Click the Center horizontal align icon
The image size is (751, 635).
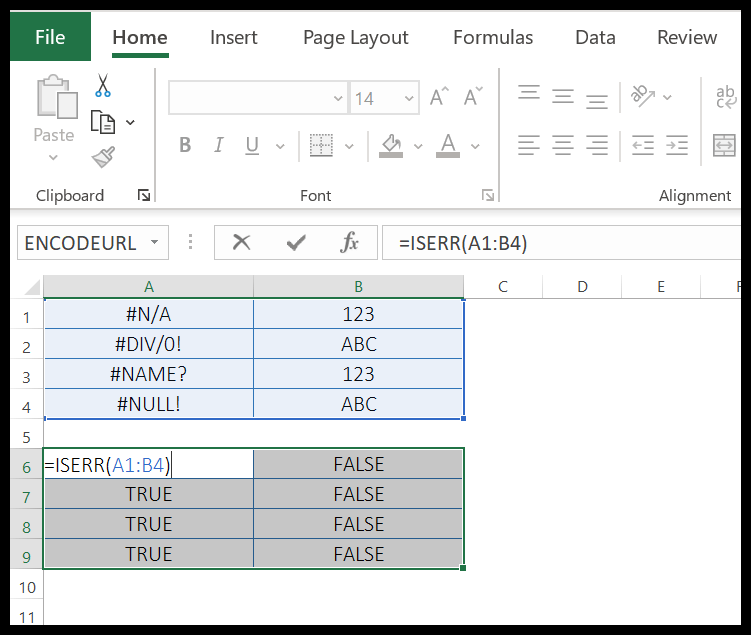click(x=563, y=145)
